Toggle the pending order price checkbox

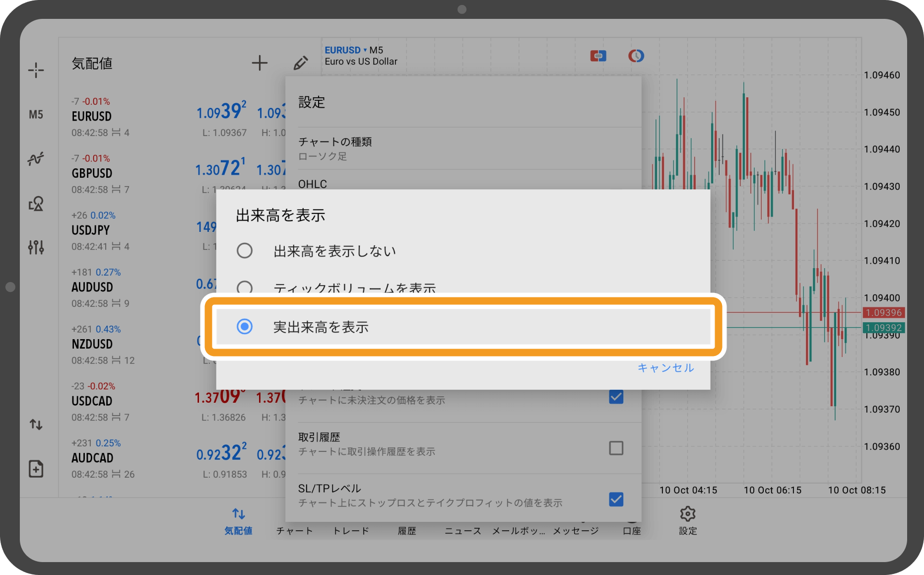(616, 397)
